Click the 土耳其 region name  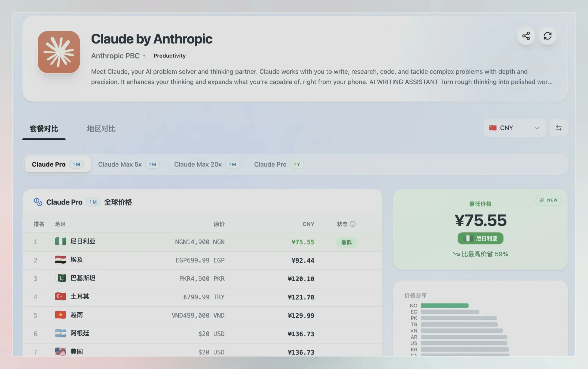(80, 297)
